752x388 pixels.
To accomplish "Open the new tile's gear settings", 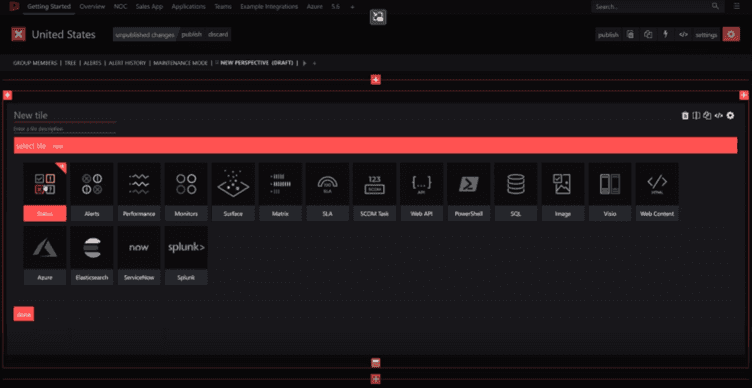I will click(730, 116).
